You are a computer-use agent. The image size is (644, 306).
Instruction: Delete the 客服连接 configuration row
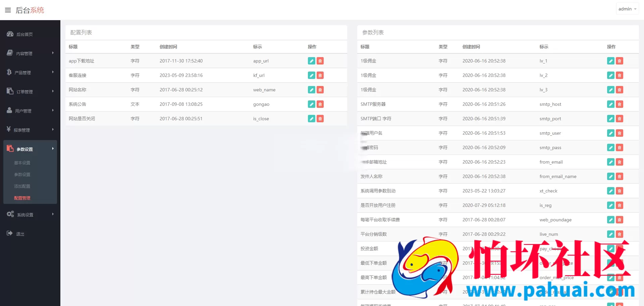point(320,75)
